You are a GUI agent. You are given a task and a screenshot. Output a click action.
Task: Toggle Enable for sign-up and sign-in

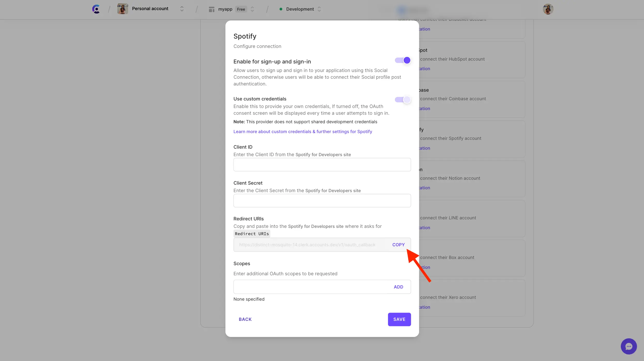[x=402, y=60]
